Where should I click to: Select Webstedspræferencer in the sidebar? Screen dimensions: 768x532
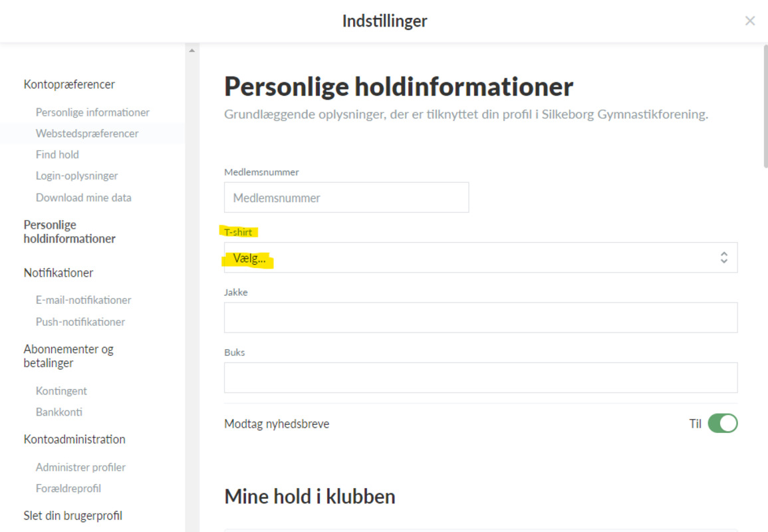(x=87, y=133)
